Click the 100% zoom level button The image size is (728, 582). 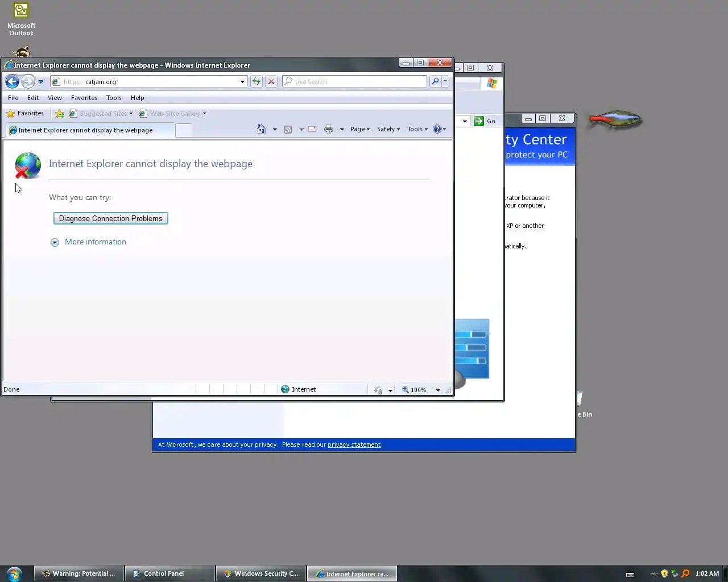pos(415,390)
